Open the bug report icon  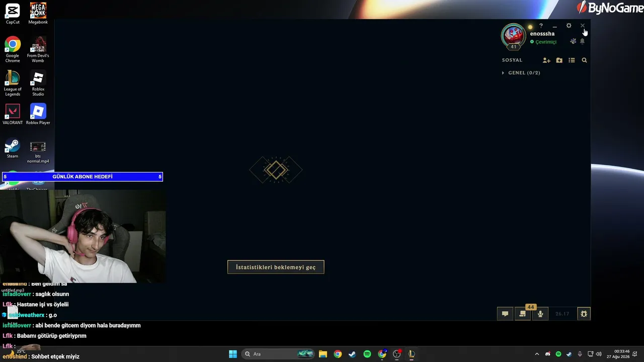[584, 314]
